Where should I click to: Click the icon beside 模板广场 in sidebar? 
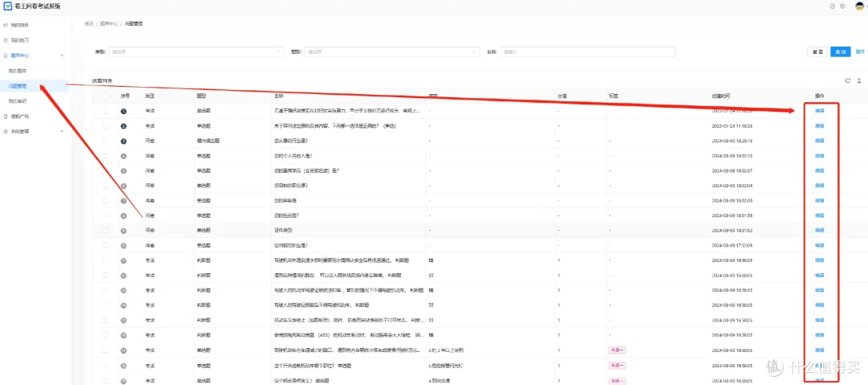(x=6, y=117)
